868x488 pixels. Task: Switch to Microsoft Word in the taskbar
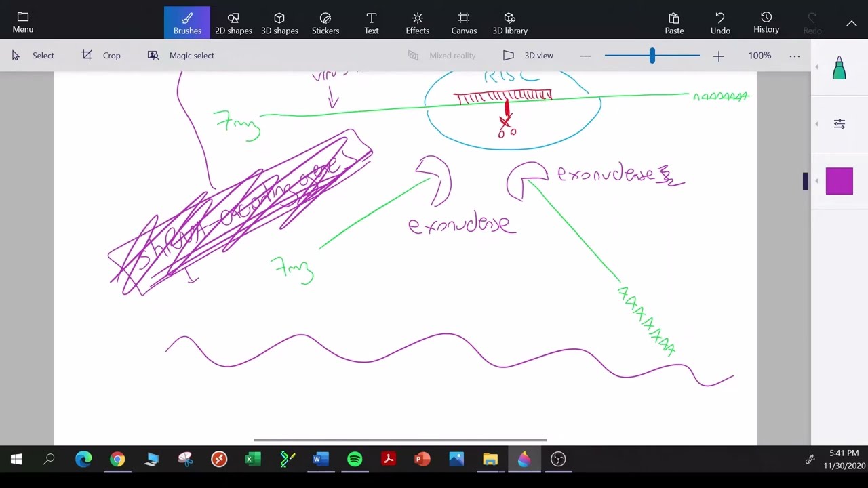pos(321,460)
